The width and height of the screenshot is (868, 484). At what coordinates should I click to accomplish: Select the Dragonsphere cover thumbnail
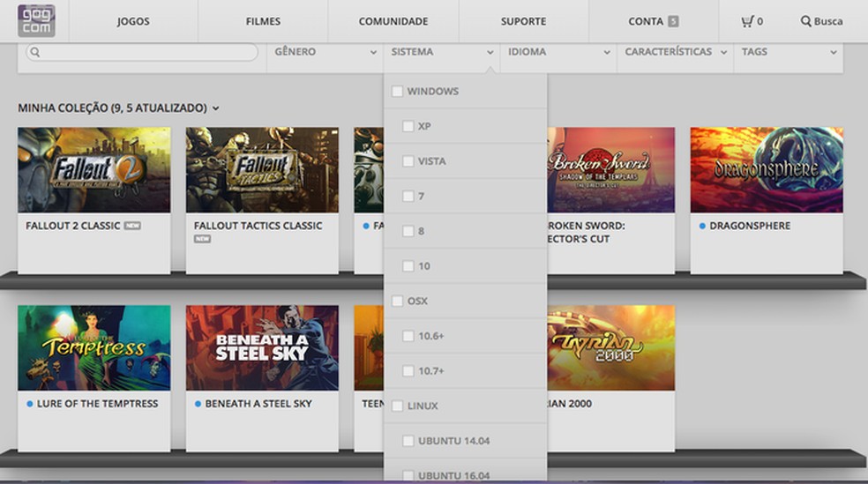click(766, 170)
